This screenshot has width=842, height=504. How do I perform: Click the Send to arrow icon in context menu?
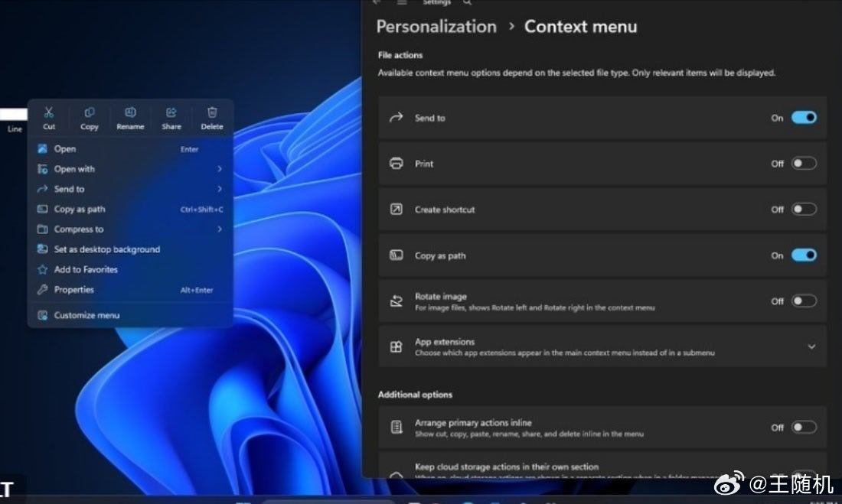(42, 189)
